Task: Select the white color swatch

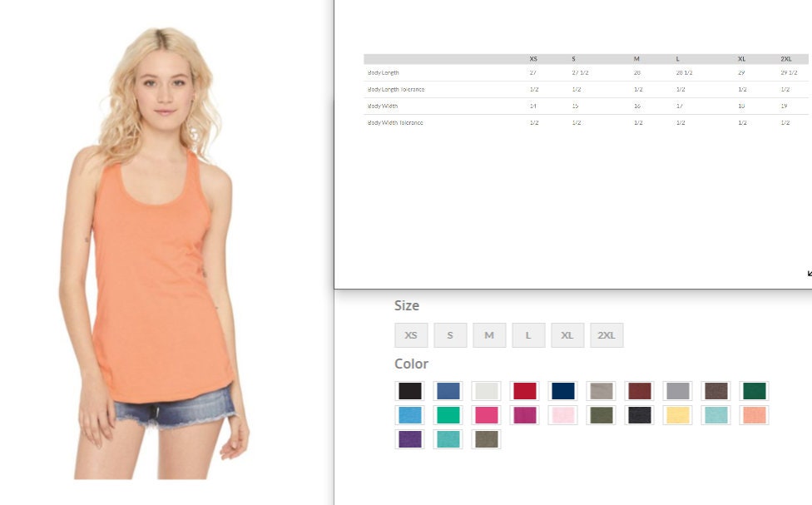Action: (487, 391)
